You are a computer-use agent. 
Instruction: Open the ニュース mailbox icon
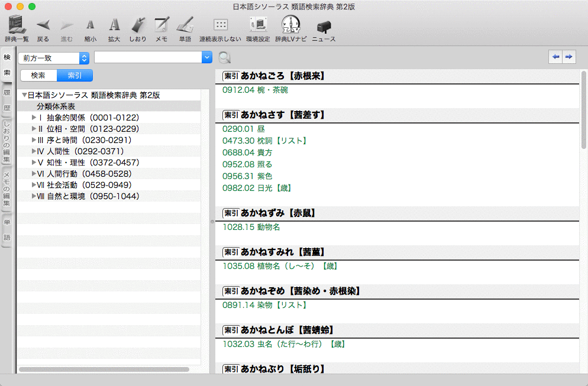pos(324,30)
